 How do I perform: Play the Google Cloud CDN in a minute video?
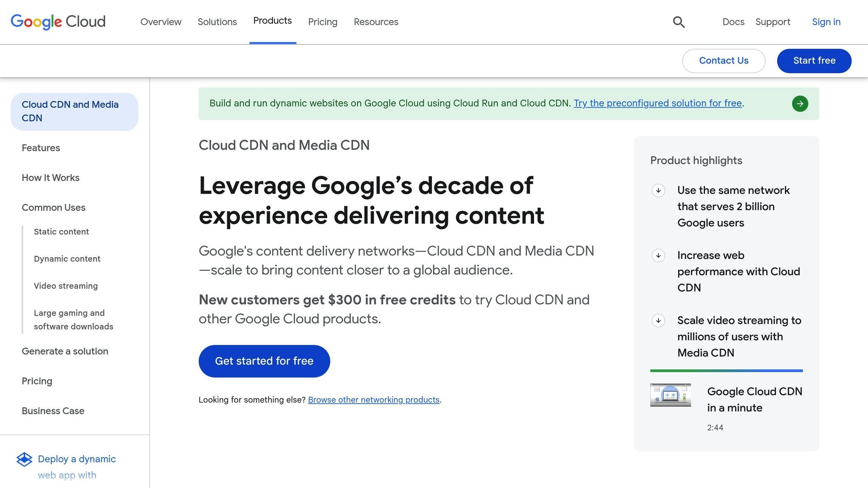(671, 395)
